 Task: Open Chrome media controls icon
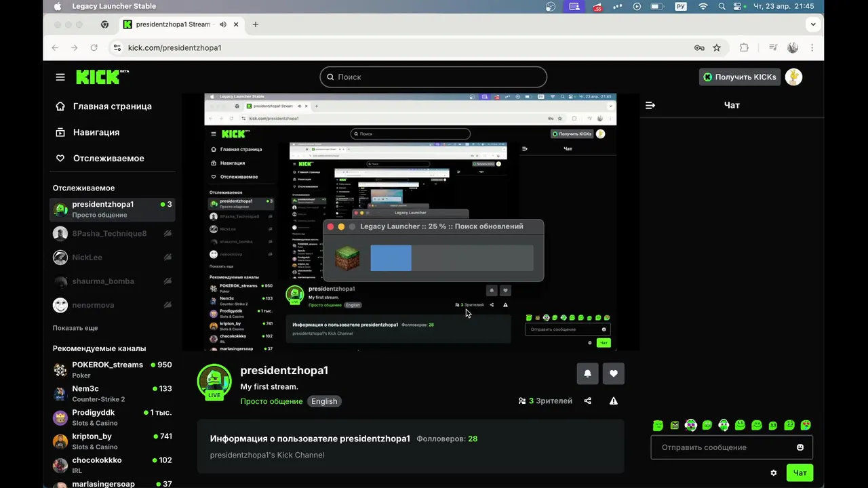(x=773, y=47)
